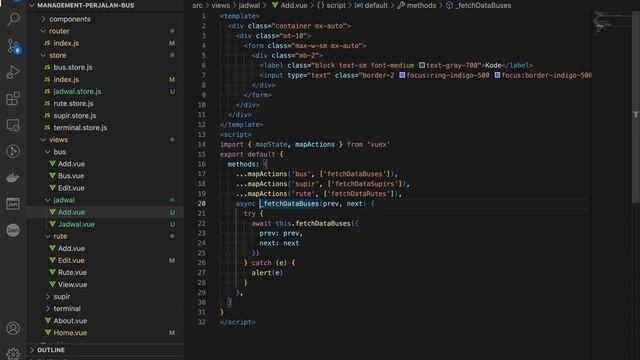Viewport: 640px width, 360px height.
Task: Click _fetchDataBuses method name on line 20
Action: click(289, 203)
